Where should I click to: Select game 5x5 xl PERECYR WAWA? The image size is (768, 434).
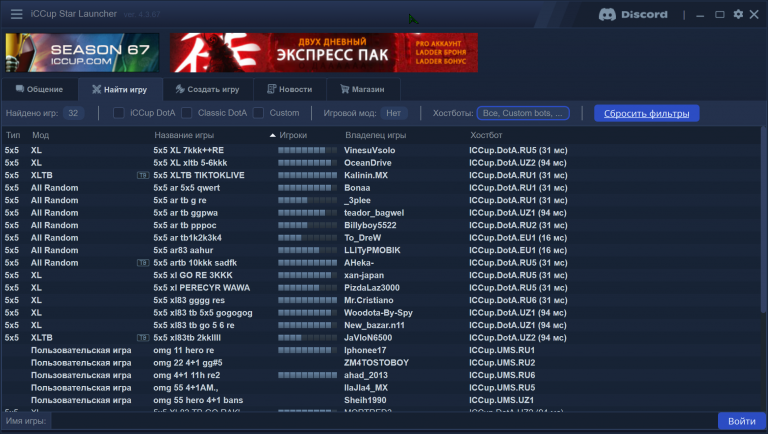382,288
